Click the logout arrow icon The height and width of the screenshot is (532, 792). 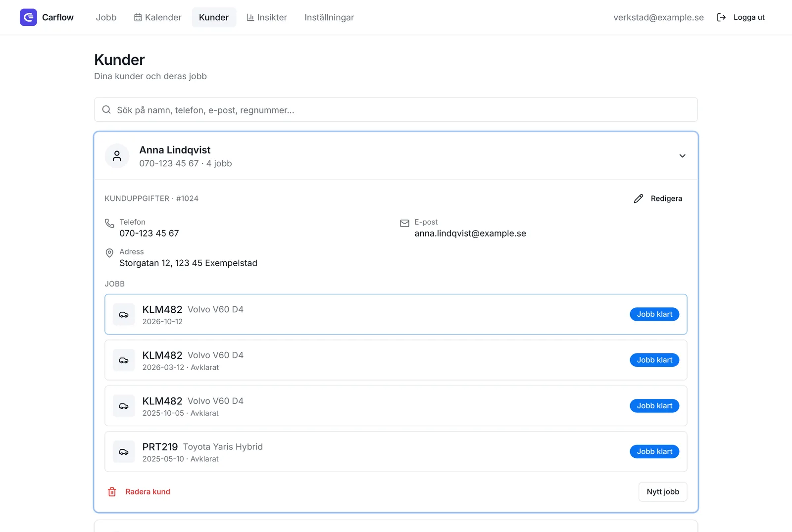point(722,17)
